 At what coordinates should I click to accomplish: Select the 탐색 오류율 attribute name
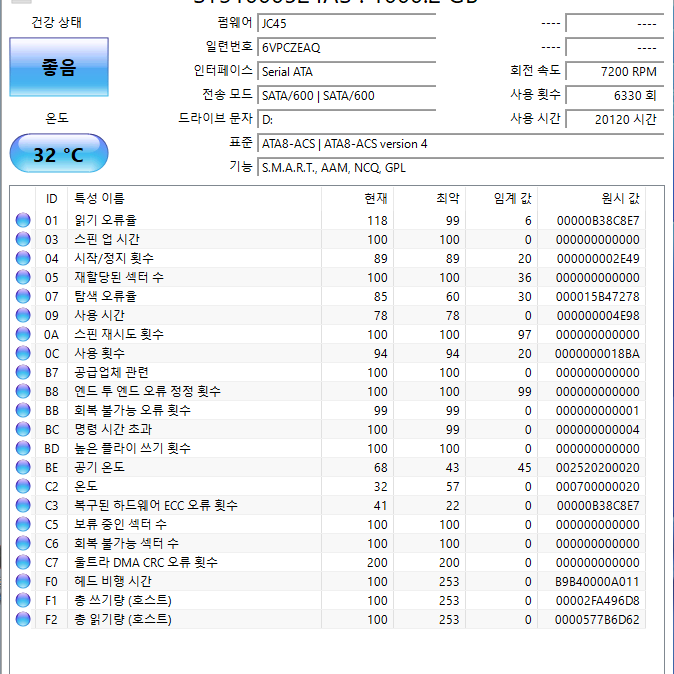[105, 296]
